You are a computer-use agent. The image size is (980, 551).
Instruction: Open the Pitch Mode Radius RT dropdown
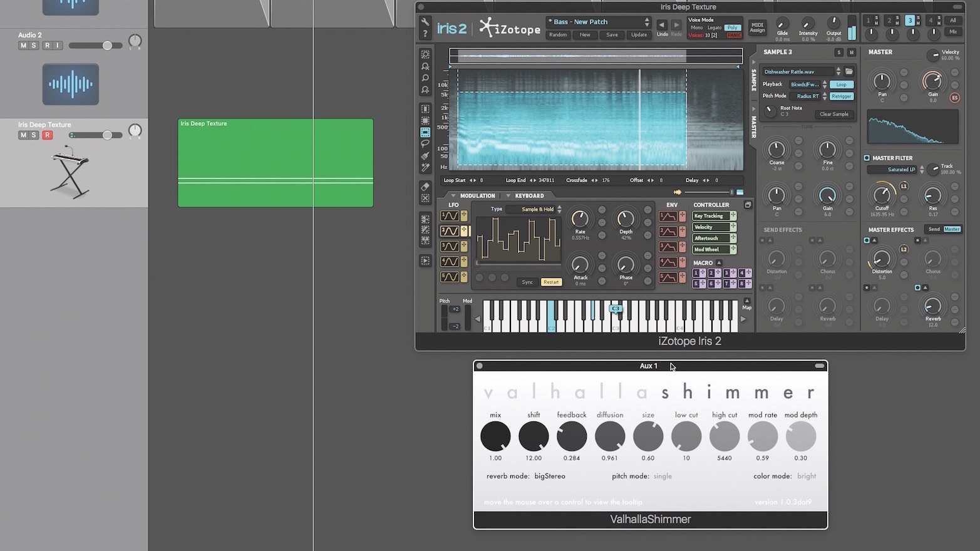coord(808,96)
